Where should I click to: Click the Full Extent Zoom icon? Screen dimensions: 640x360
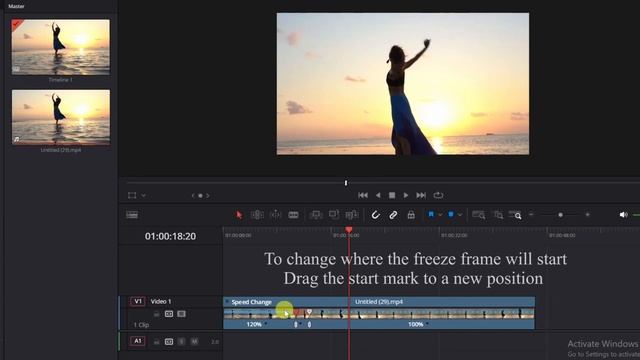point(478,215)
